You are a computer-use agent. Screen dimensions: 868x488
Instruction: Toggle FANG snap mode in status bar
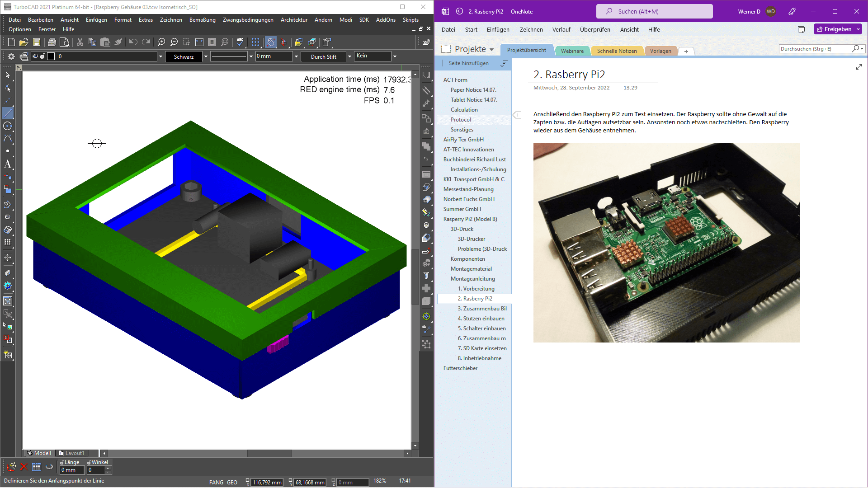tap(216, 482)
